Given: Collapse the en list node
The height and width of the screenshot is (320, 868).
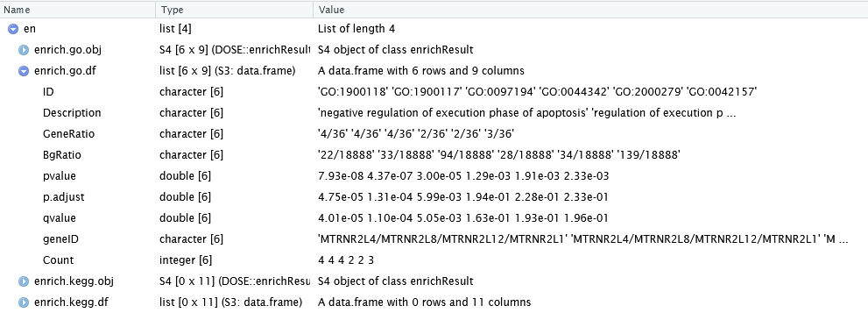Looking at the screenshot, I should coord(13,29).
